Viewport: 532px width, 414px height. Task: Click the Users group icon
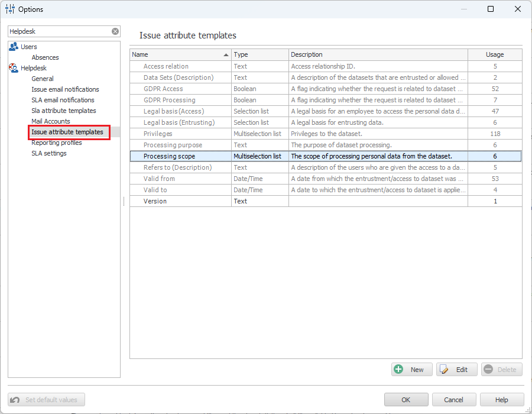coord(14,47)
